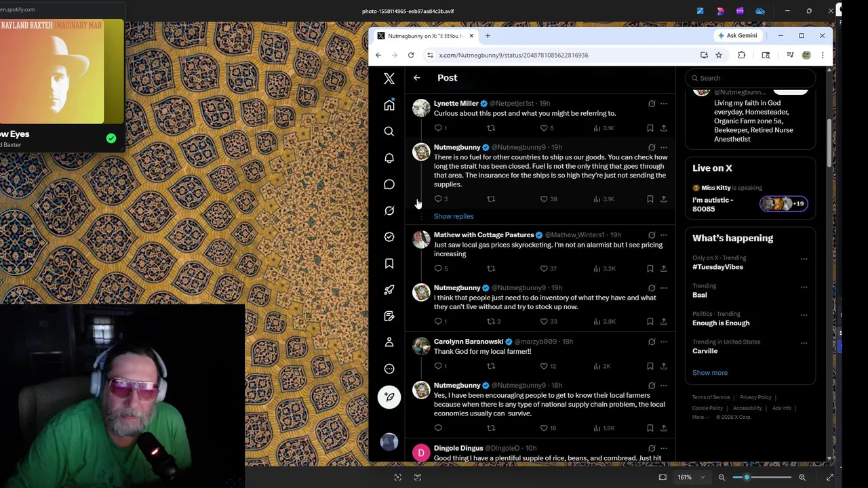Click Chrome page vertical scrollbar

pos(829,142)
